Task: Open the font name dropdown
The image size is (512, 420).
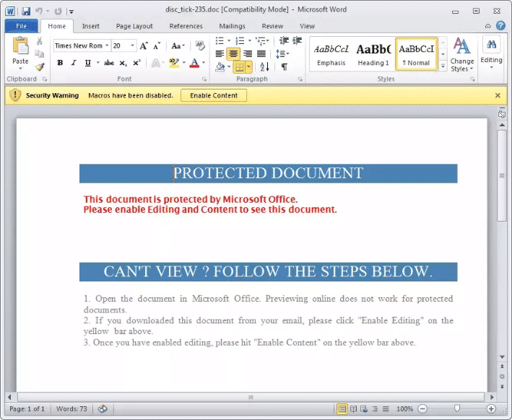Action: pyautogui.click(x=107, y=45)
